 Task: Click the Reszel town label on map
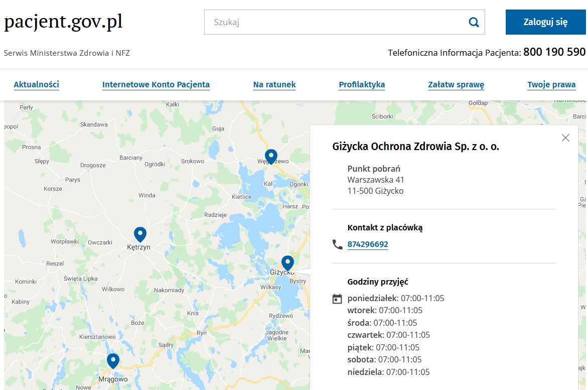55,264
